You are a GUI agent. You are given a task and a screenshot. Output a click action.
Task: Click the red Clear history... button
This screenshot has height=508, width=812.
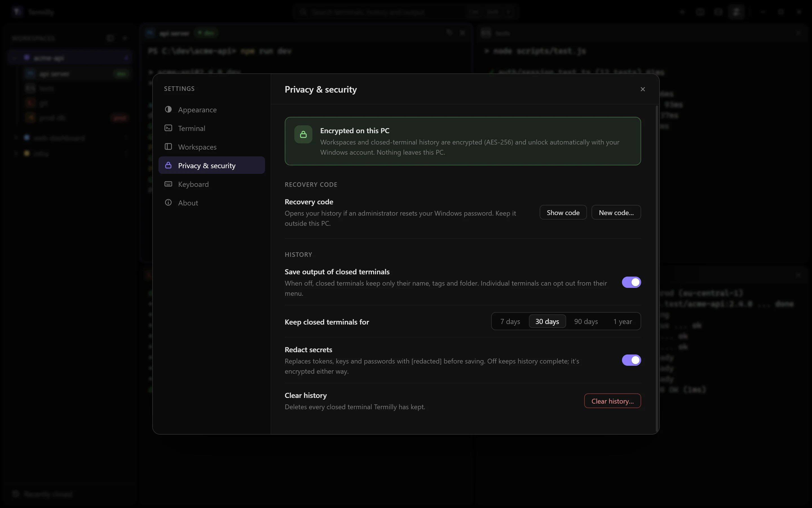coord(612,401)
